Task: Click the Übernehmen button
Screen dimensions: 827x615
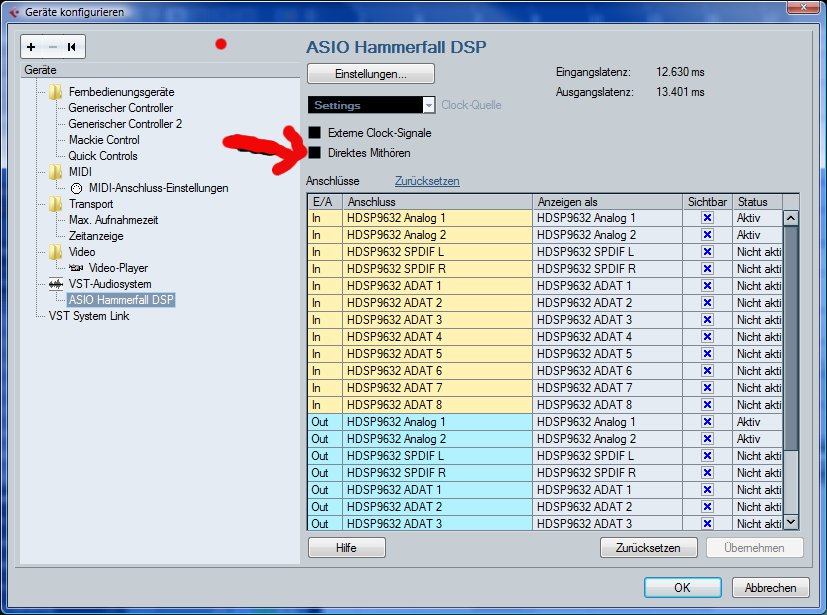Action: click(754, 547)
